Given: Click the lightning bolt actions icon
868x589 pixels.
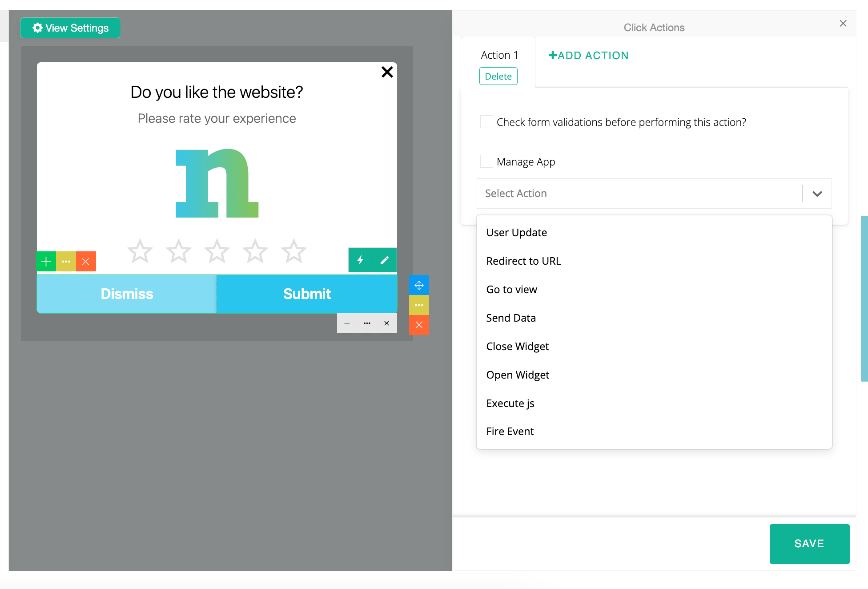Looking at the screenshot, I should pyautogui.click(x=361, y=260).
